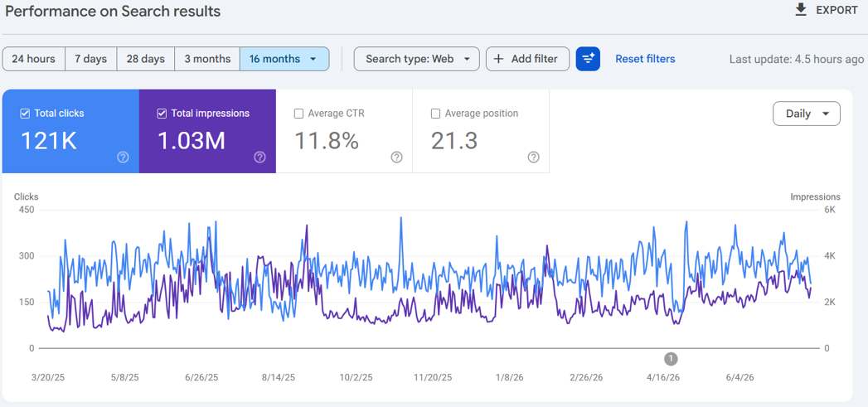Click the 8/14/25 date axis label

click(279, 378)
